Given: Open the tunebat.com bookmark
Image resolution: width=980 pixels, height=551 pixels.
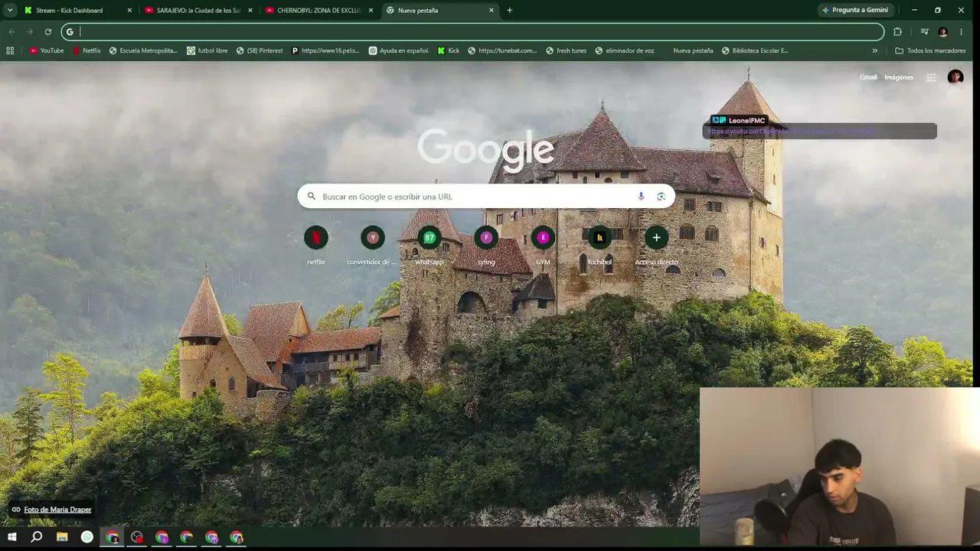Looking at the screenshot, I should coord(502,51).
